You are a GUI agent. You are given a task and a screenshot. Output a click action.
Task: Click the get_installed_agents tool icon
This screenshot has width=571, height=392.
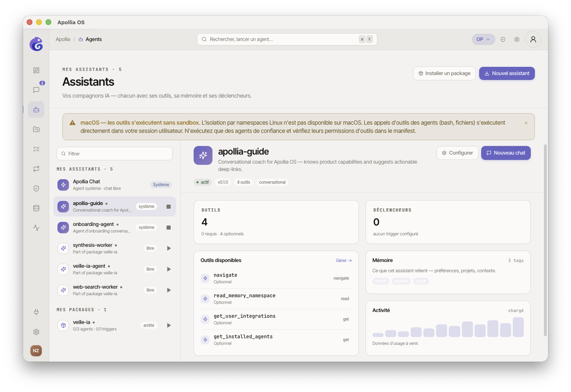(205, 340)
